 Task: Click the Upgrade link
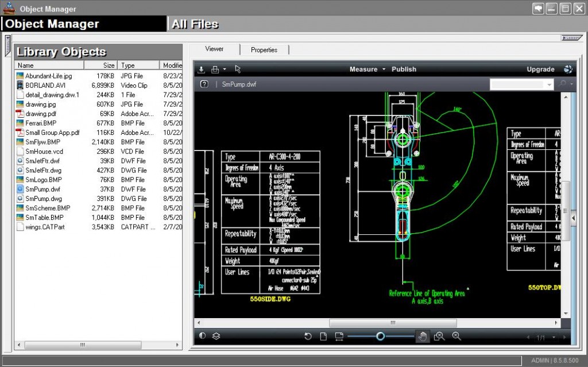pyautogui.click(x=540, y=69)
